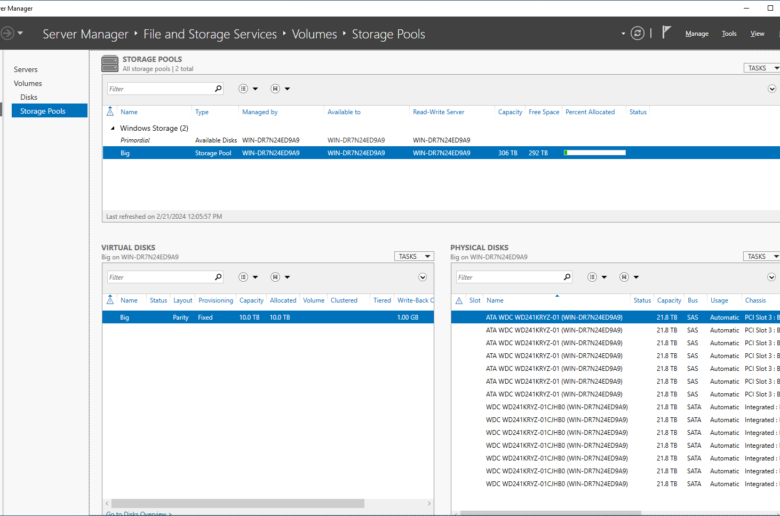Click the Physical Disks filter field
This screenshot has height=516, width=780.
coord(509,277)
